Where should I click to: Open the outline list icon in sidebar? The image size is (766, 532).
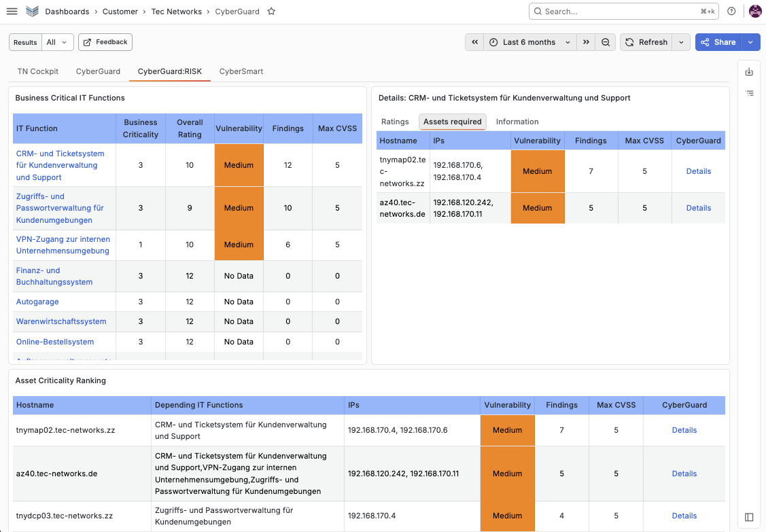pos(749,93)
